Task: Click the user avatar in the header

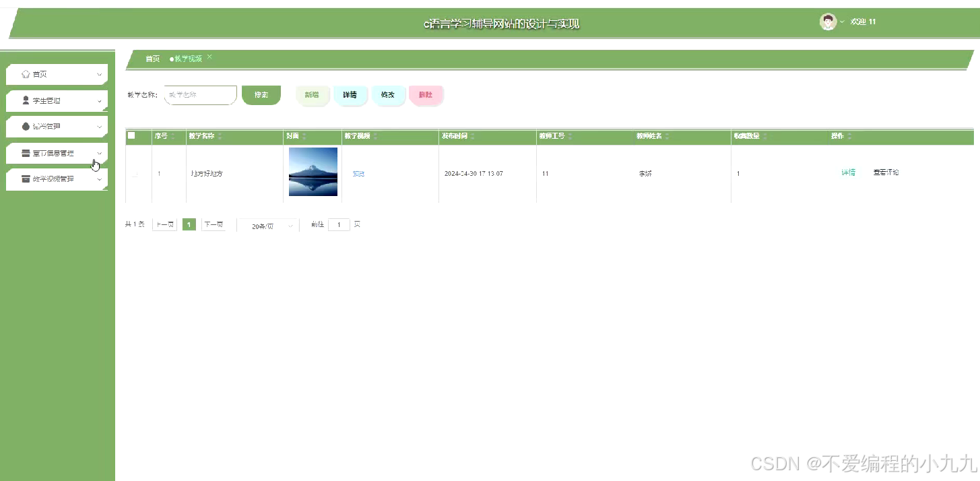Action: [828, 22]
